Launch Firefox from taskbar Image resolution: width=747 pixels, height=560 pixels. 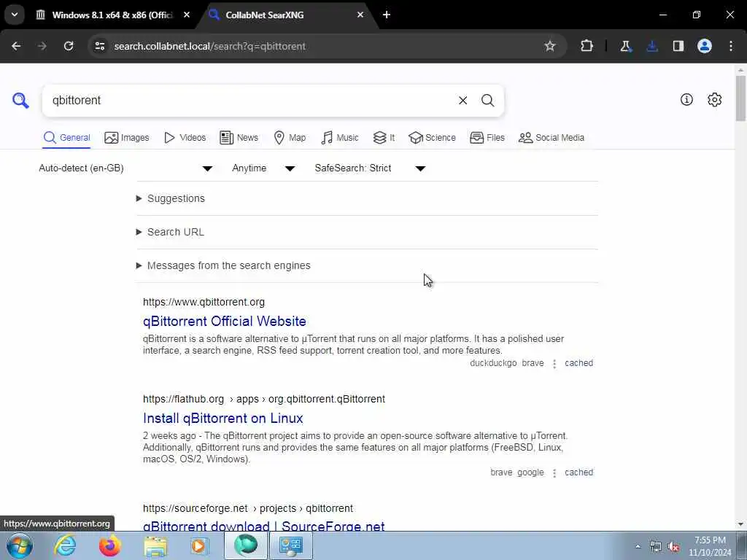(x=109, y=545)
